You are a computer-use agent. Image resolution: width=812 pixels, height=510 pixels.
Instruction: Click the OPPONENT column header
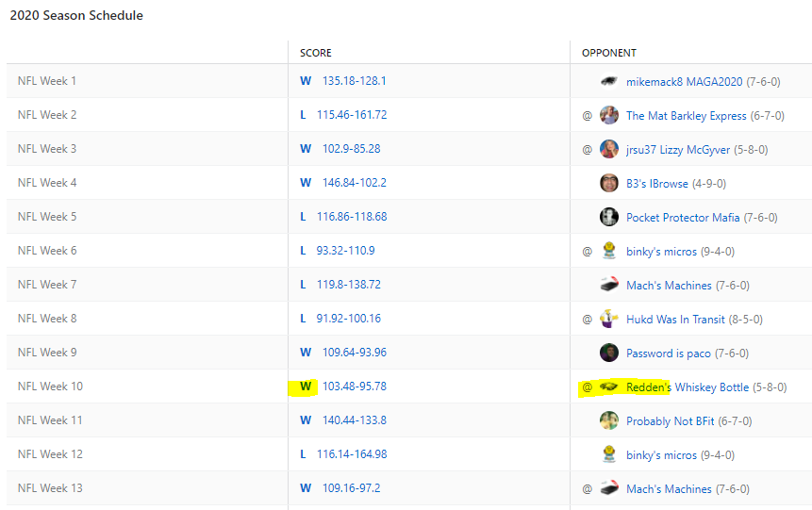[609, 53]
